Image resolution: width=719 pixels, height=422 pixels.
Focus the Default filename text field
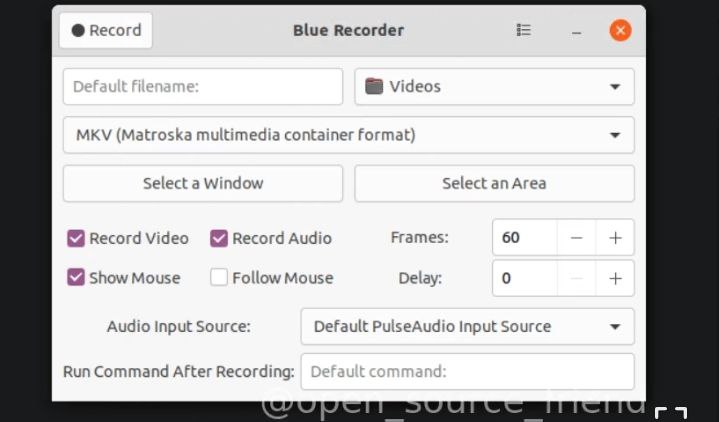coord(203,86)
